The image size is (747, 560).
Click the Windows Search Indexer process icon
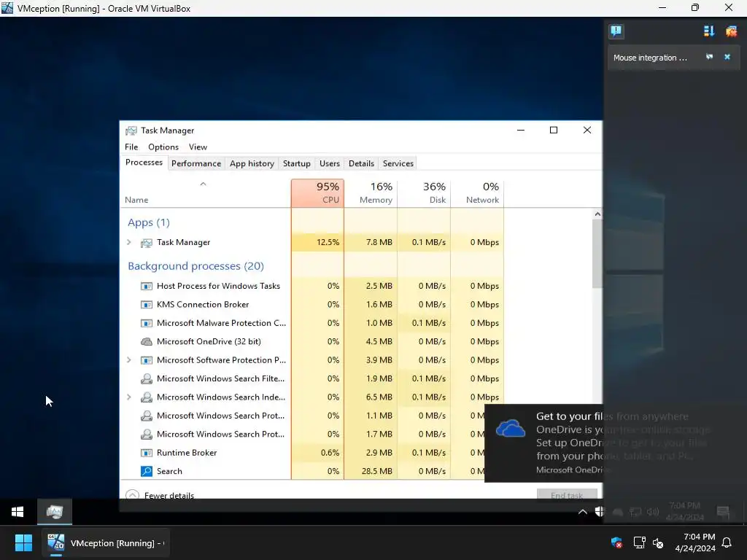pyautogui.click(x=146, y=397)
